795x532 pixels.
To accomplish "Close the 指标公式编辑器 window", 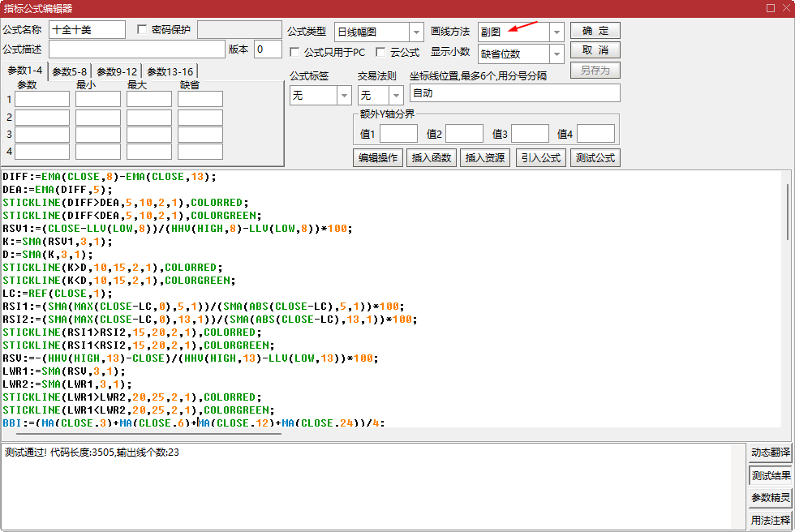I will [x=786, y=7].
